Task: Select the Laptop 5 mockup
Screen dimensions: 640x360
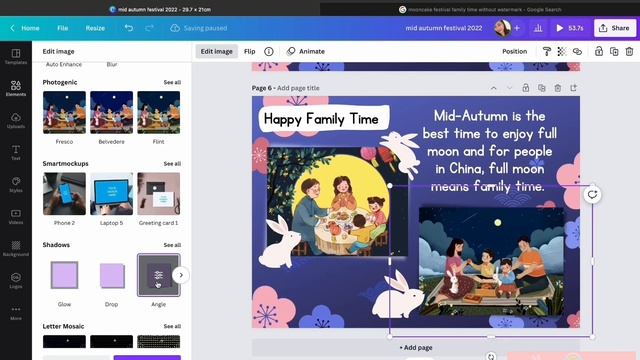Action: pyautogui.click(x=111, y=193)
